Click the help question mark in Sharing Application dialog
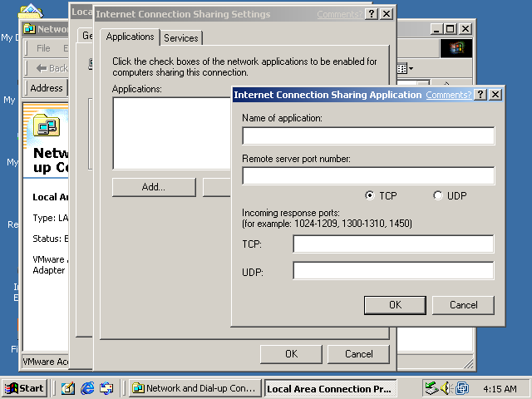Viewport: 532px width, 399px height. click(480, 95)
